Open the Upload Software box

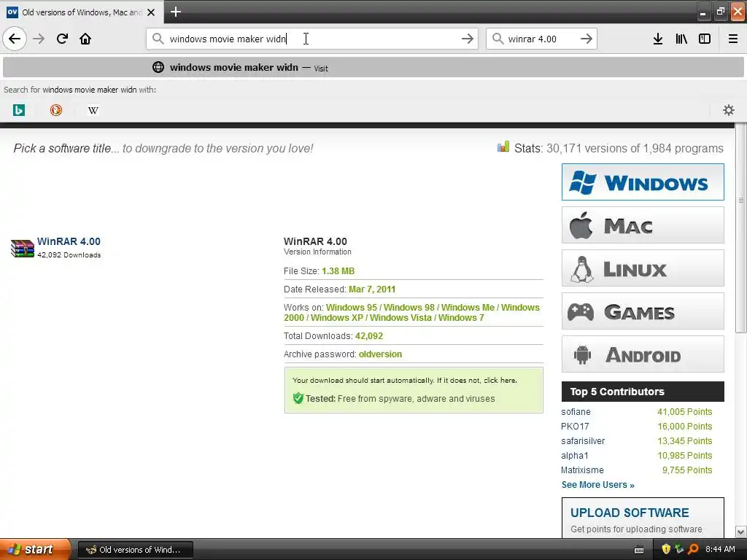[x=643, y=518]
